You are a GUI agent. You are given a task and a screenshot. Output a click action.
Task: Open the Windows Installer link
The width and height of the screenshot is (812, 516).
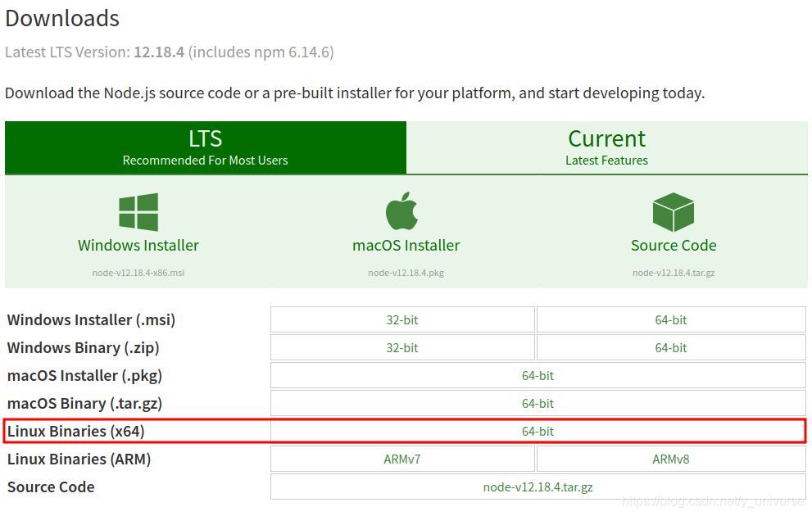pyautogui.click(x=138, y=246)
